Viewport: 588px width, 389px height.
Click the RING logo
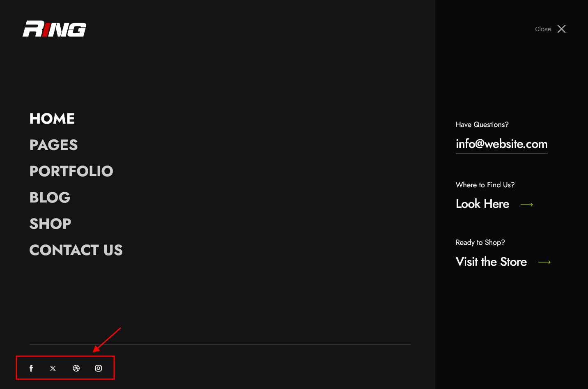[x=54, y=29]
